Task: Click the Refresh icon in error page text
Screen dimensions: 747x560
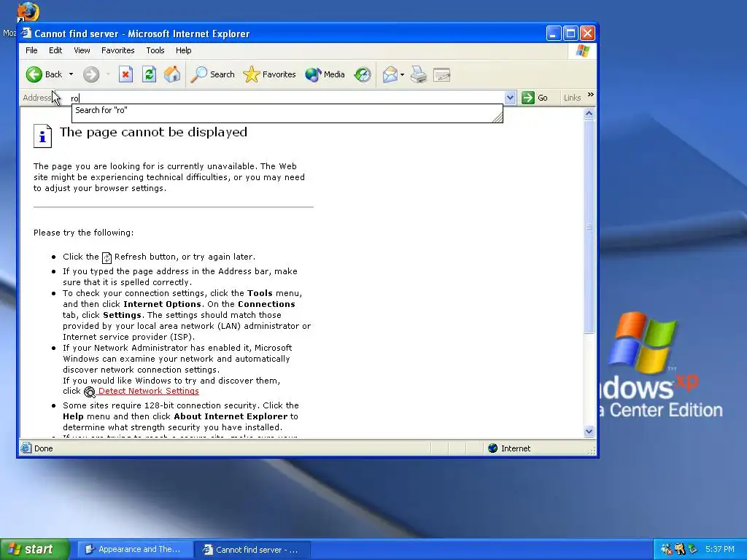Action: [107, 257]
